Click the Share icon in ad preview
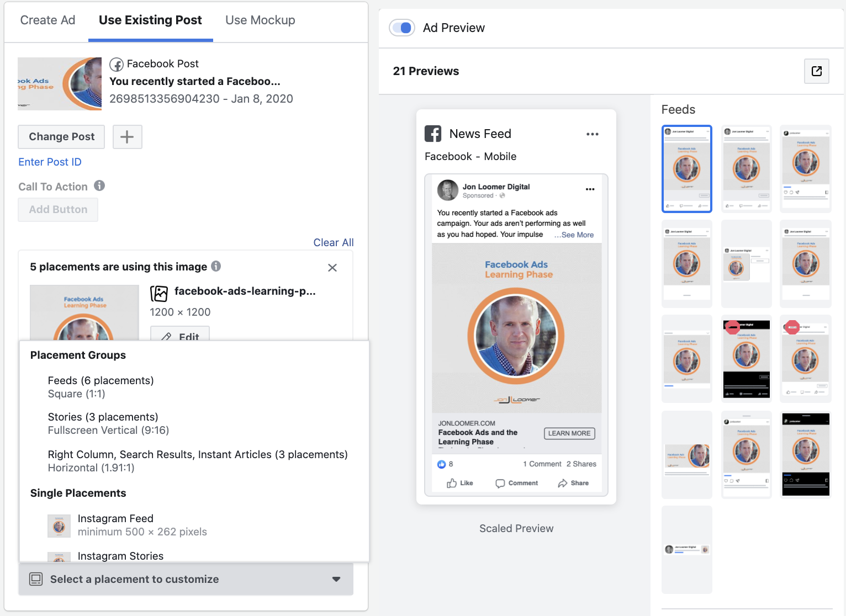Viewport: 846px width, 616px height. (562, 483)
